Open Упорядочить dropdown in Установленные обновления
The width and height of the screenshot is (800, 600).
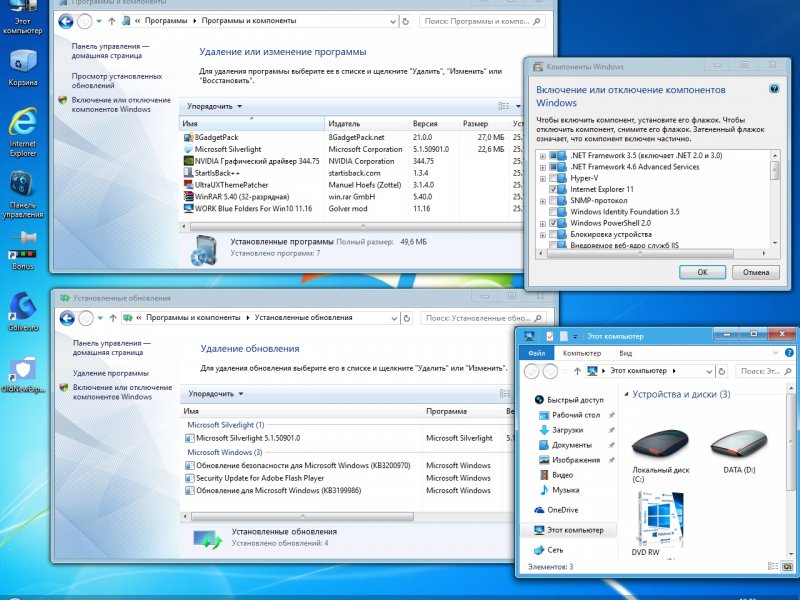[x=216, y=394]
